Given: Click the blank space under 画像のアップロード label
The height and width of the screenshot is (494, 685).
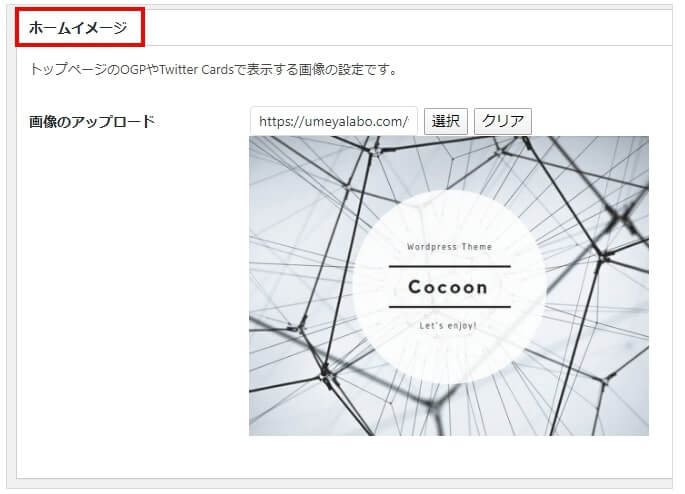Looking at the screenshot, I should point(131,284).
